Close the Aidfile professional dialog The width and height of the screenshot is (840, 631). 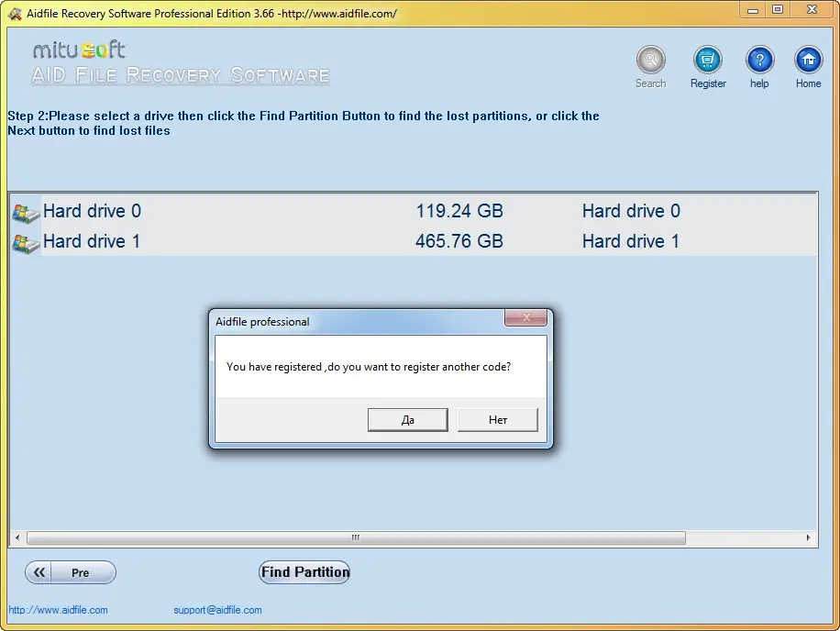point(525,317)
